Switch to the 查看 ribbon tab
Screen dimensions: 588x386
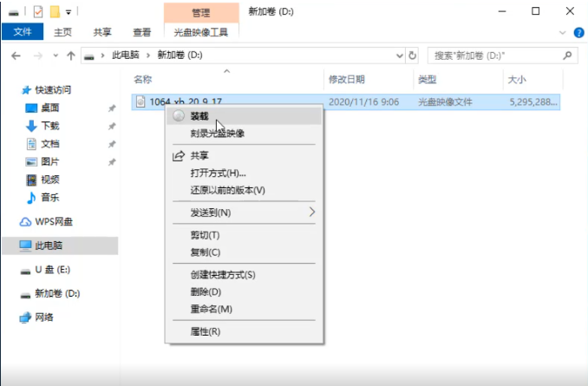point(141,32)
